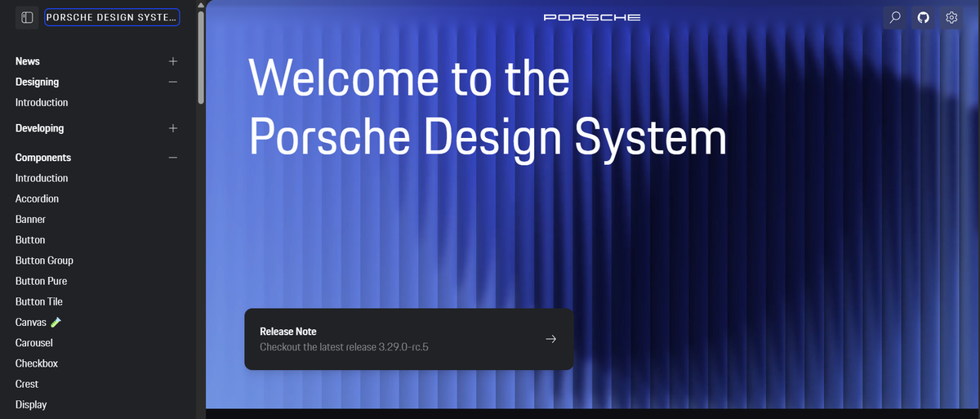
Task: Open the Button Tile component page
Action: click(x=39, y=301)
